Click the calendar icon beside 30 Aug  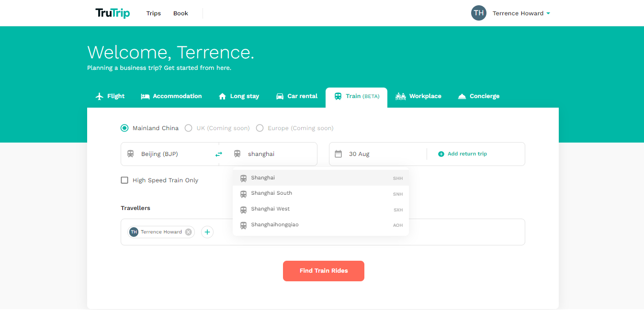[339, 154]
